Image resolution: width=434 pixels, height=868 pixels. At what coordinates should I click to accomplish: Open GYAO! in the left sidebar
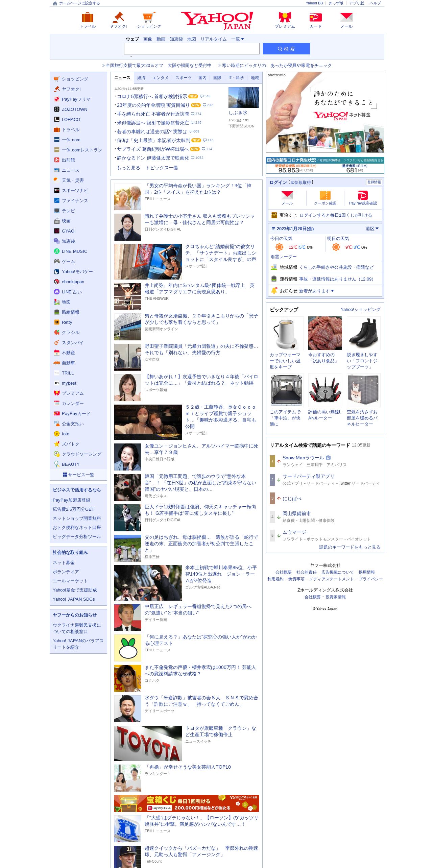69,231
